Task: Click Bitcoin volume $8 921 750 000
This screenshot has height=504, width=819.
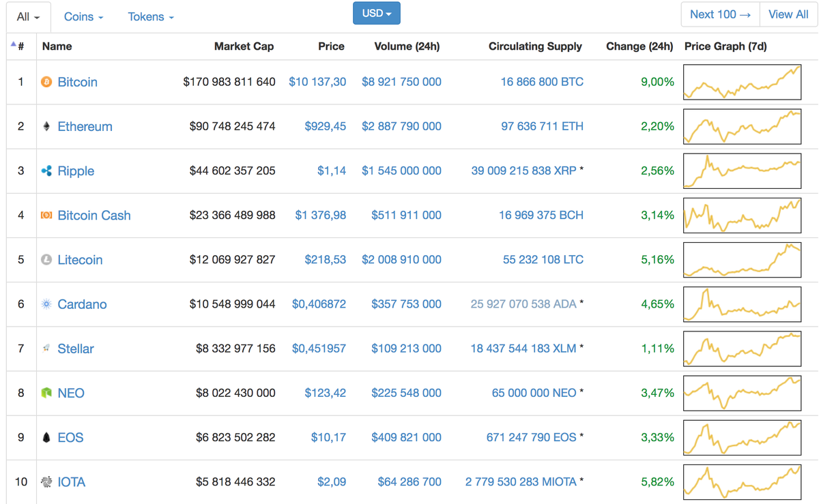Action: 401,82
